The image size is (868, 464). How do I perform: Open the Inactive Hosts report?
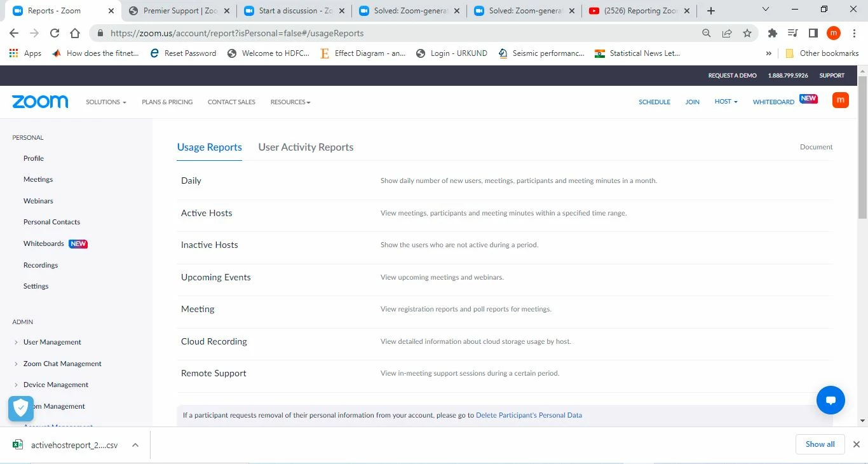[x=209, y=245]
